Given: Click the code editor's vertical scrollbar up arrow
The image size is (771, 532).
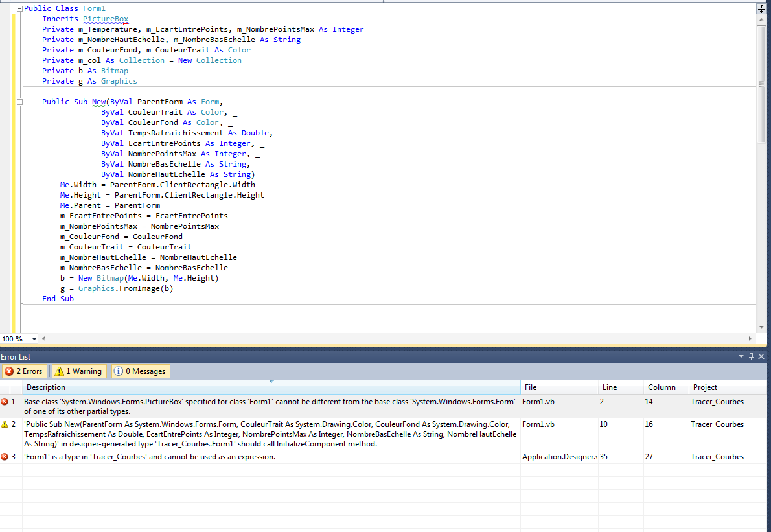Looking at the screenshot, I should coord(761,19).
